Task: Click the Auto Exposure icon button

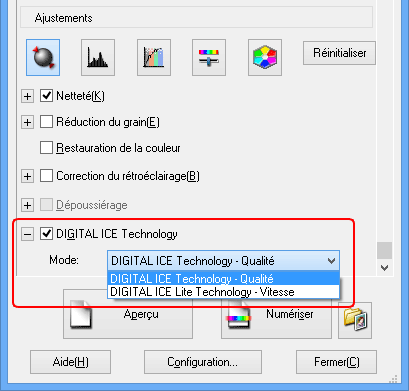Action: point(43,57)
